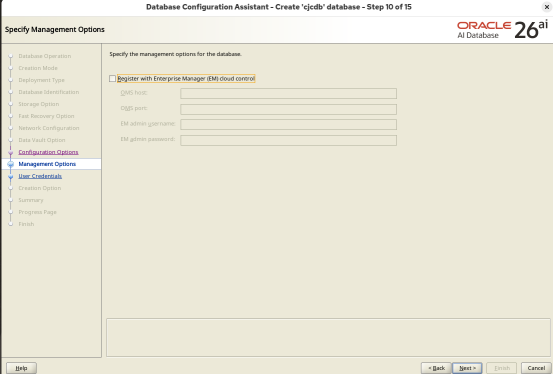This screenshot has height=375, width=554.
Task: Select Management Options step in sidebar
Action: 47,164
